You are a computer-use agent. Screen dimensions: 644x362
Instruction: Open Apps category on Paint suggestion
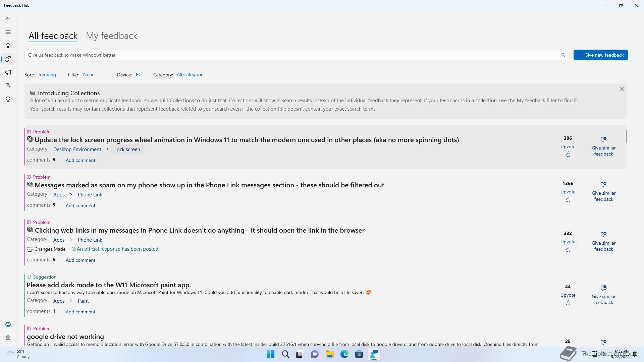pyautogui.click(x=59, y=301)
